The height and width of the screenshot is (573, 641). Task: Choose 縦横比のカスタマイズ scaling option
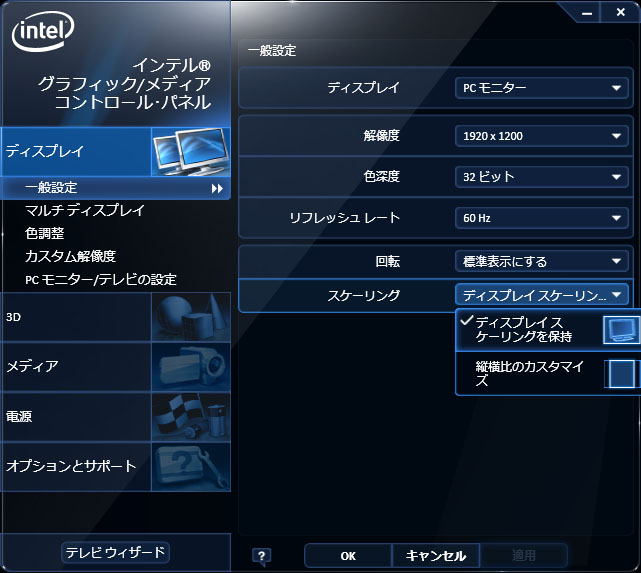(x=548, y=374)
